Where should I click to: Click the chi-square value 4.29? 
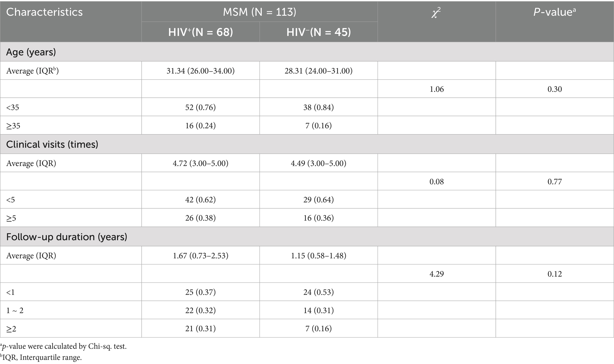pyautogui.click(x=436, y=274)
